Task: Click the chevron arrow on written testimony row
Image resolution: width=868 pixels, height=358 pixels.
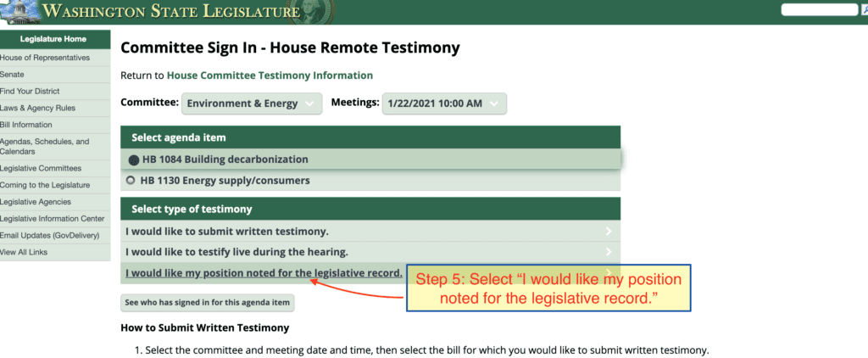Action: (609, 231)
